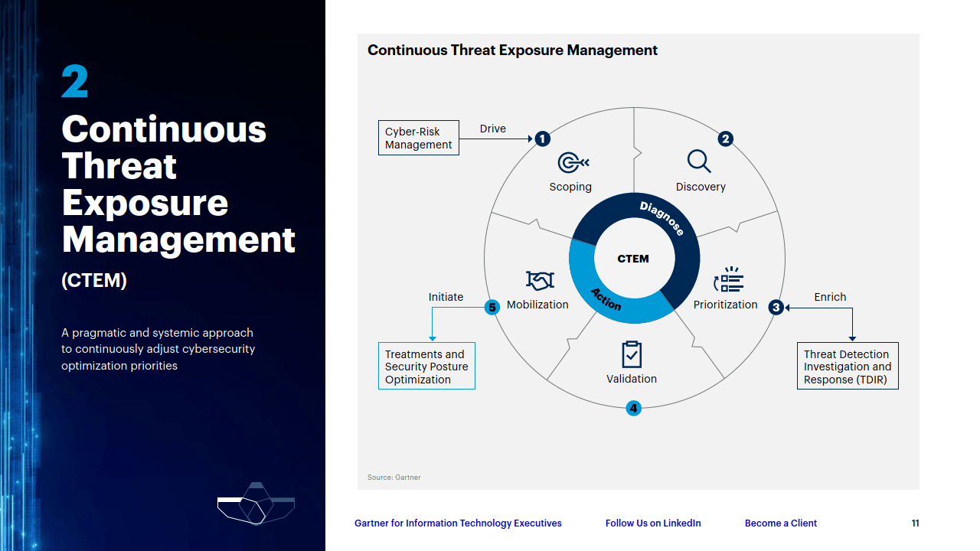Select step number 4 circle

click(633, 408)
